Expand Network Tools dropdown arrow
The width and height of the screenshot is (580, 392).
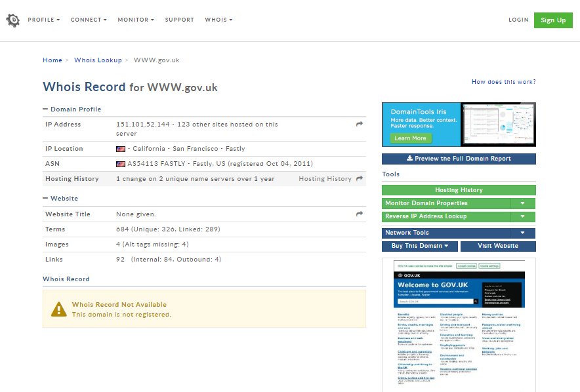pos(522,233)
